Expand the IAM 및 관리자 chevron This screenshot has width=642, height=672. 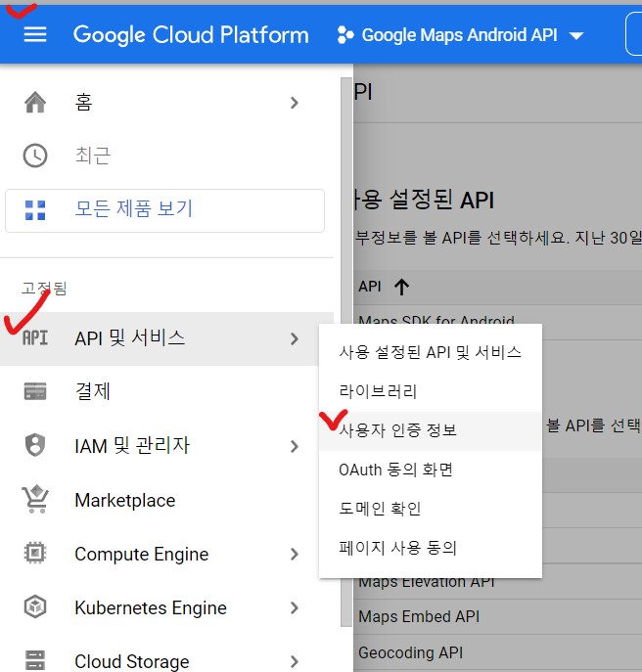pos(295,447)
